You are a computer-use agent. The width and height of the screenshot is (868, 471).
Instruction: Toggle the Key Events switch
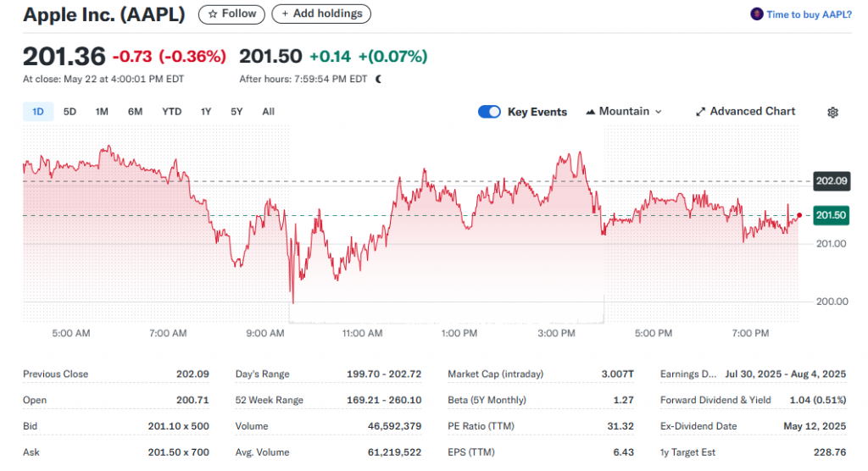(489, 112)
